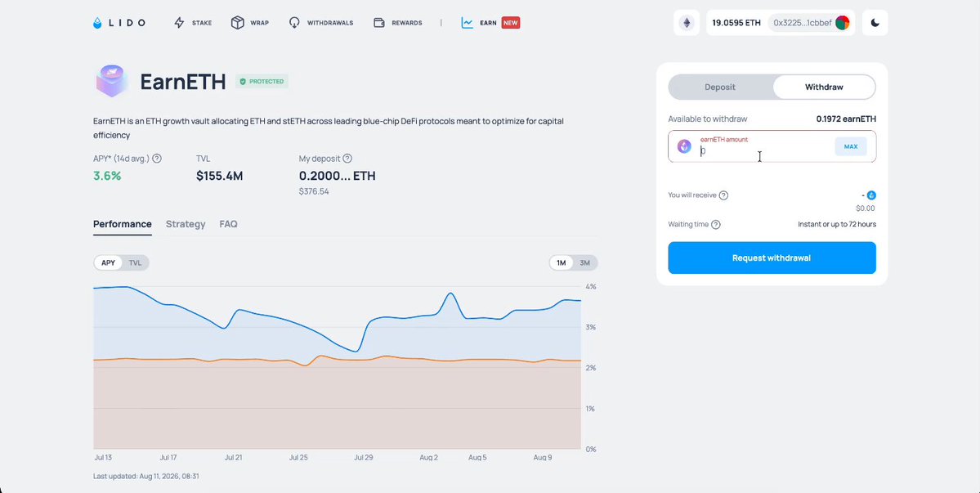Open the Wrap menu item
The height and width of the screenshot is (493, 980).
click(250, 23)
